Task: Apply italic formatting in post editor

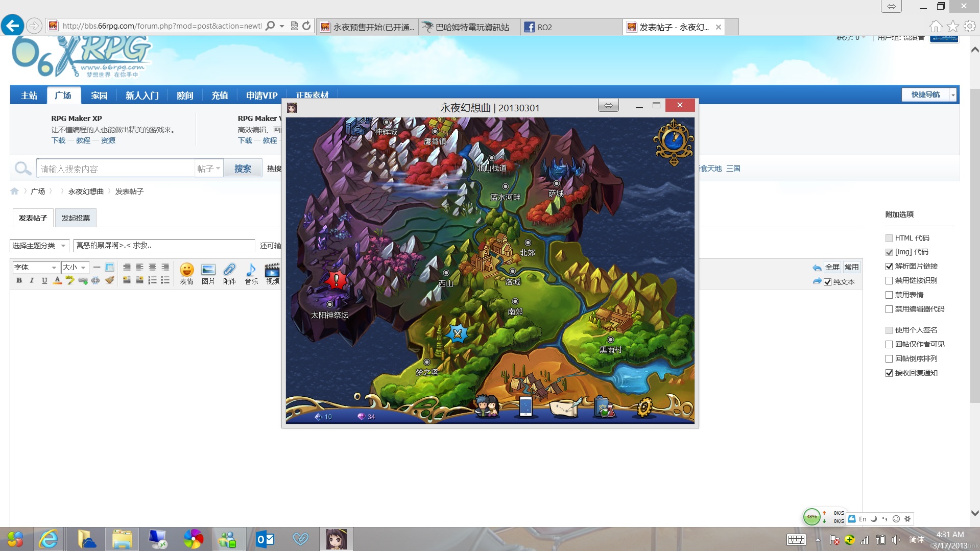Action: point(32,280)
